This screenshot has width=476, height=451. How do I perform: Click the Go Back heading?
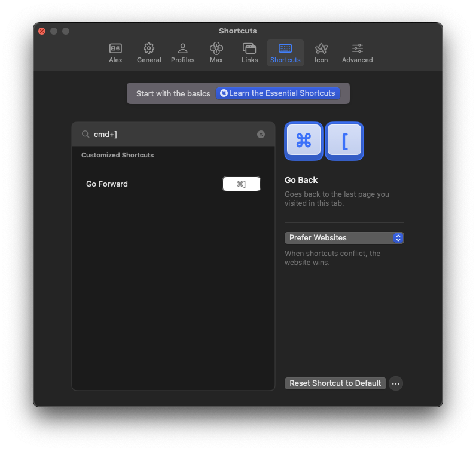coord(301,180)
